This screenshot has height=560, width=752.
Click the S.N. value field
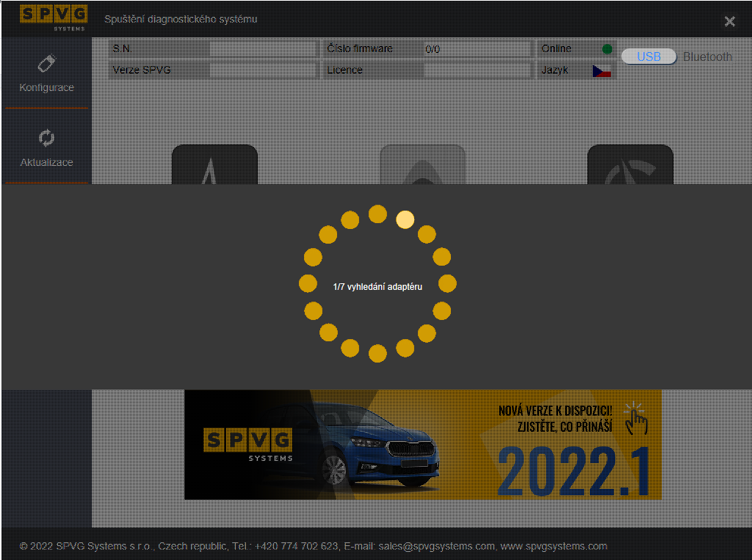(x=264, y=48)
